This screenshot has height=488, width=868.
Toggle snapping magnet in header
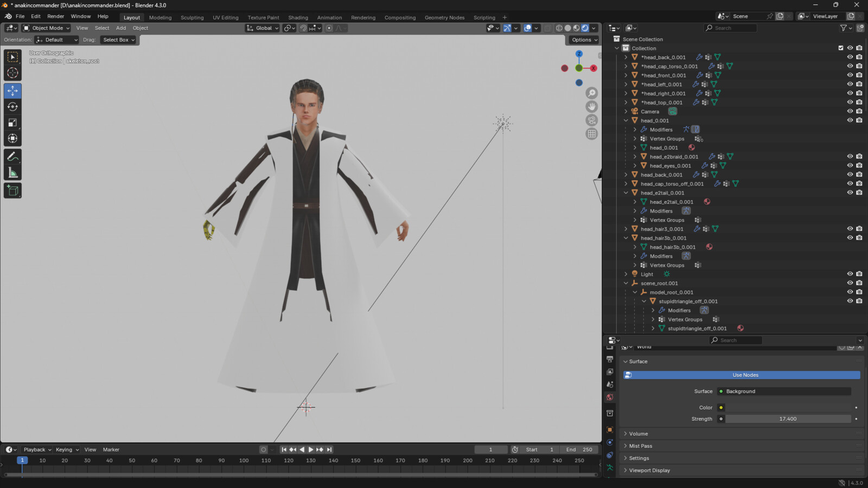tap(303, 28)
